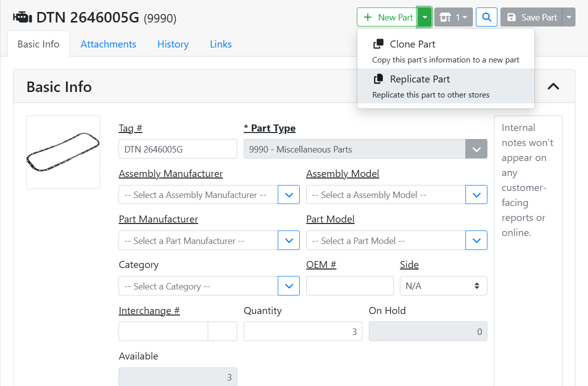Open the Category dropdown
588x386 pixels.
click(x=289, y=286)
